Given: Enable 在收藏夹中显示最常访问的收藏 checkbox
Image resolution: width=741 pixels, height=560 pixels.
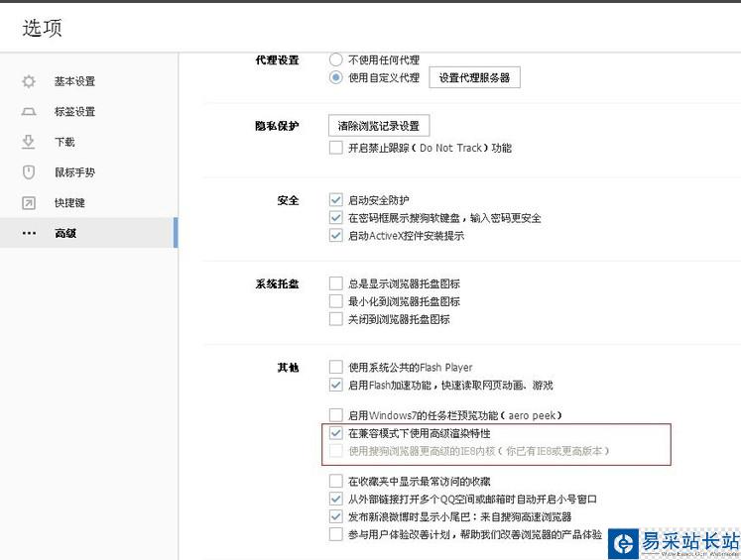Looking at the screenshot, I should pyautogui.click(x=335, y=481).
